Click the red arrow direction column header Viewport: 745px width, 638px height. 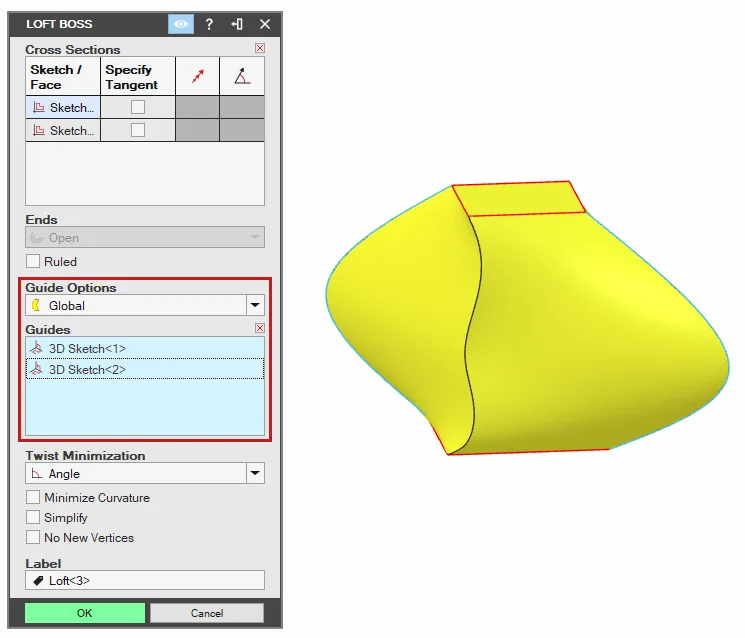point(198,76)
